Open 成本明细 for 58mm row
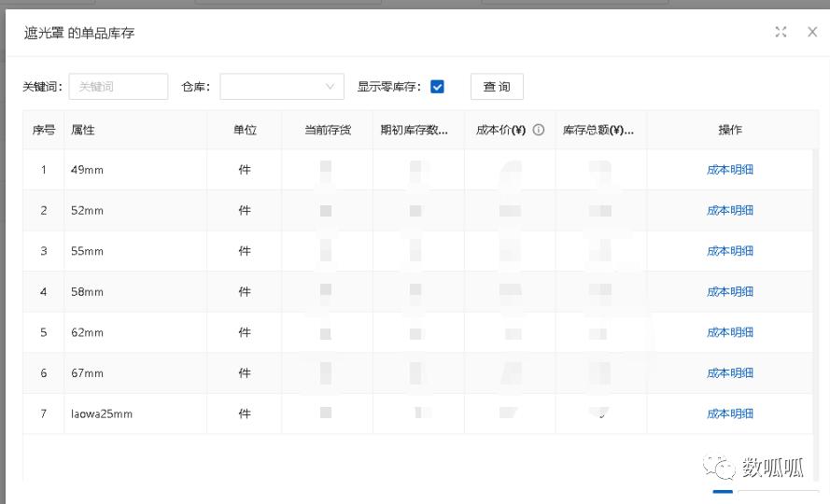 click(x=730, y=292)
